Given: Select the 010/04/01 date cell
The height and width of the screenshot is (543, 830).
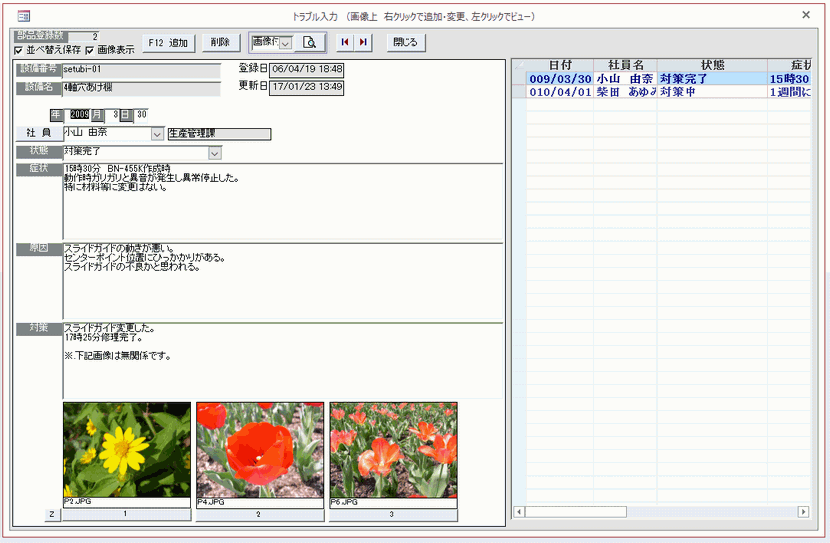Looking at the screenshot, I should 560,92.
